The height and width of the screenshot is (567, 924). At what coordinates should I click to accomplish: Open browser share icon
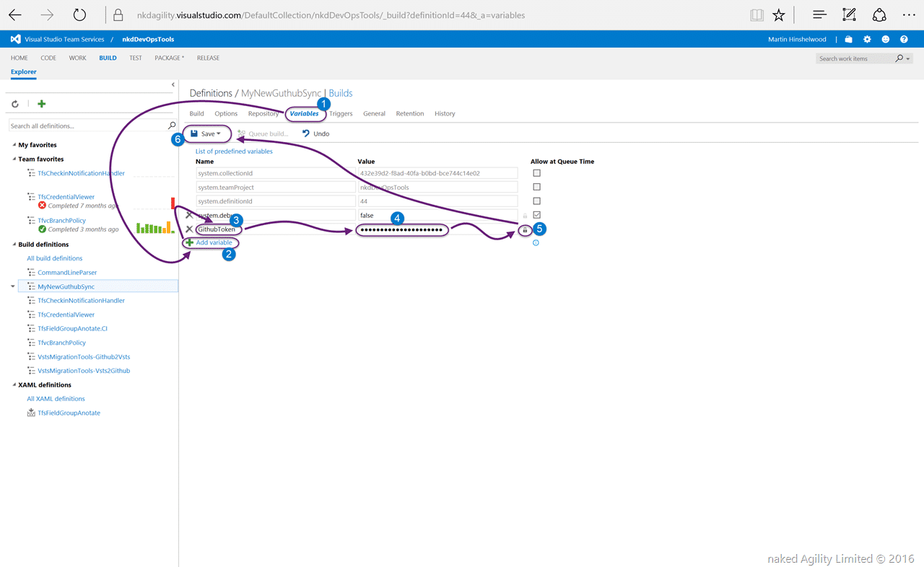[x=879, y=14]
